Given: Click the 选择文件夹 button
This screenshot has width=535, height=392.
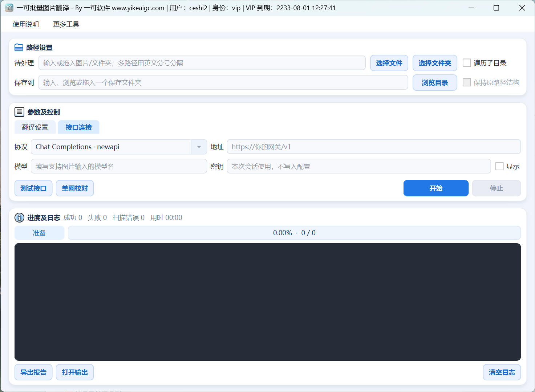Looking at the screenshot, I should point(435,63).
